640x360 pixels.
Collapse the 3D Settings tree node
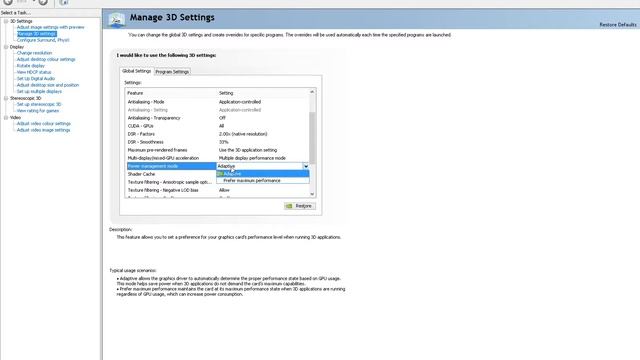point(6,21)
